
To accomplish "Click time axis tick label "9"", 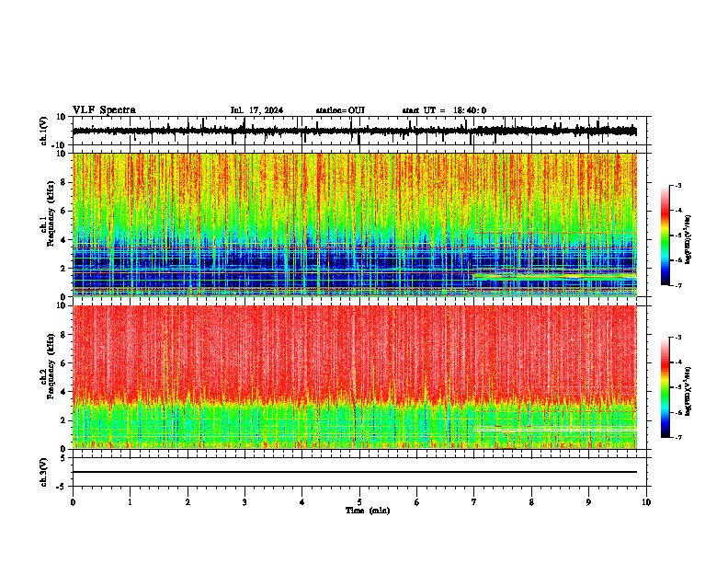I will 588,502.
